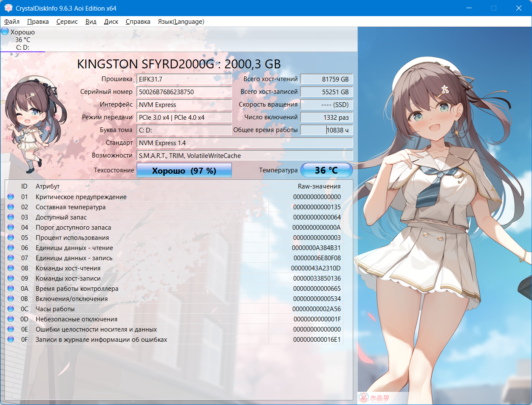Open the Справка menu

pyautogui.click(x=138, y=22)
